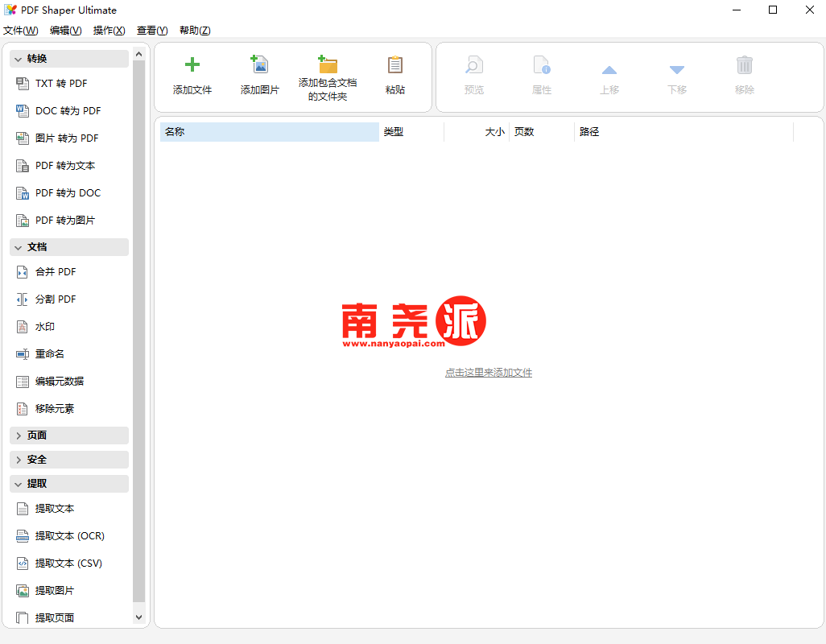Image resolution: width=826 pixels, height=644 pixels.
Task: Click the sidebar scroll up arrow
Action: click(138, 54)
